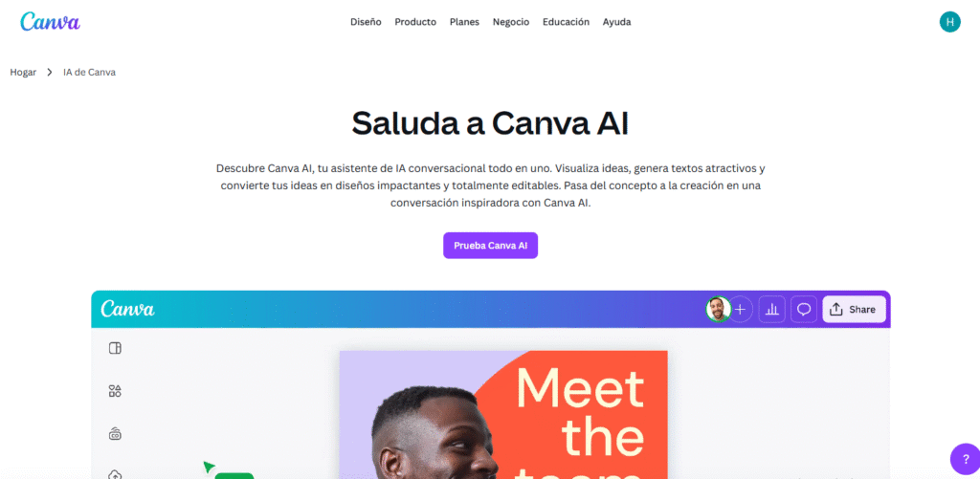Select the layout panel sidebar icon

click(x=115, y=348)
